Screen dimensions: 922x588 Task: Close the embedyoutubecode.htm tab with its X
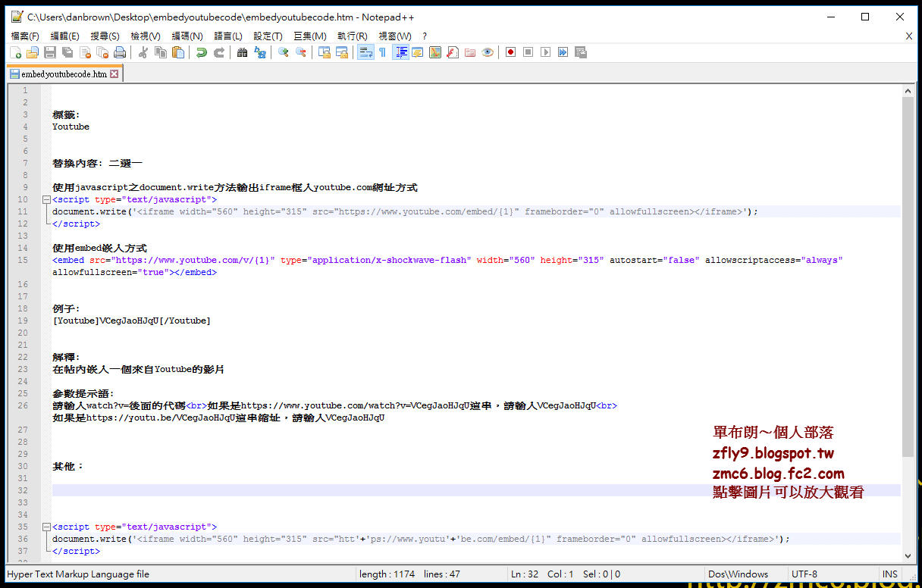(x=114, y=74)
